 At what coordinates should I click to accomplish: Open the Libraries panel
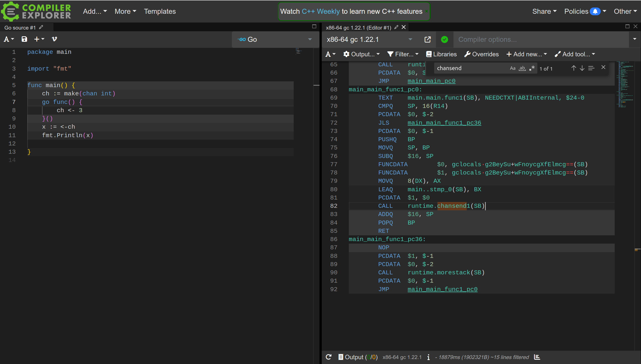441,54
